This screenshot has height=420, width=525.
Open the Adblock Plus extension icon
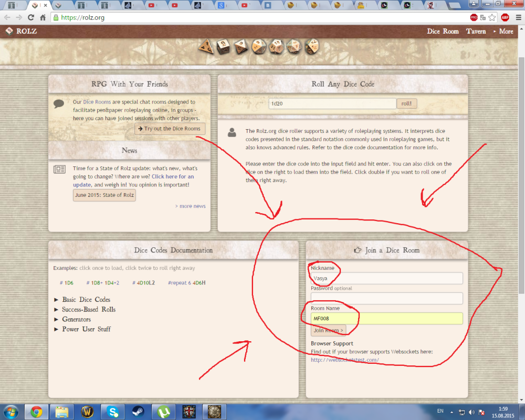[505, 17]
